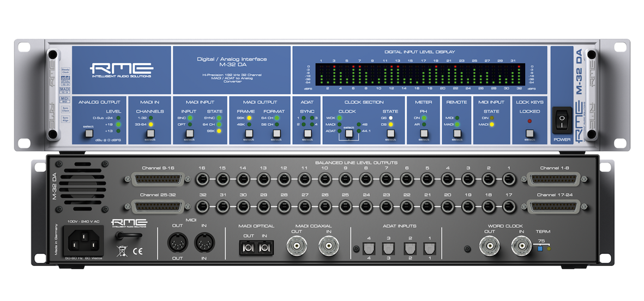Click ADAT input 1 optical port
Screen dimensions: 644x301
(430, 248)
